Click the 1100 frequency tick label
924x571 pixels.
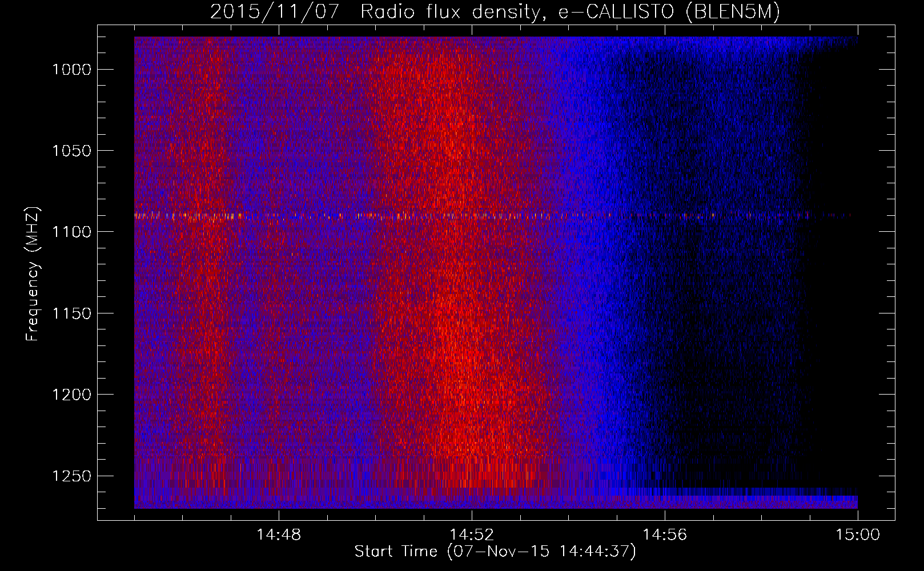coord(71,232)
